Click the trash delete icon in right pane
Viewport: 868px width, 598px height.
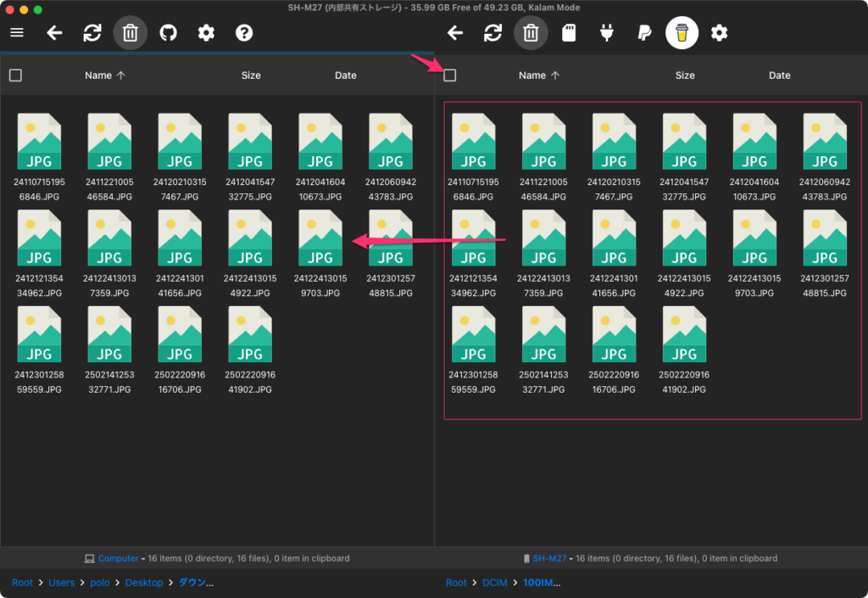tap(531, 33)
